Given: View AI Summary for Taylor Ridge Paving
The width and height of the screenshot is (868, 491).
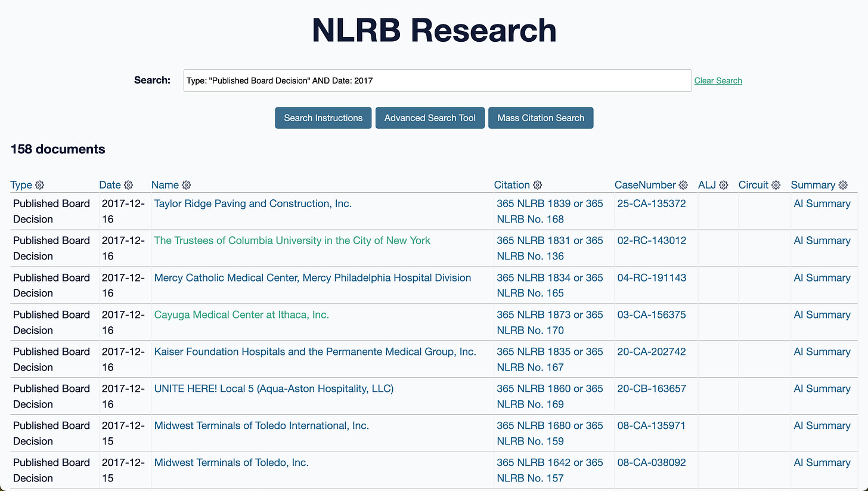Looking at the screenshot, I should [x=822, y=203].
